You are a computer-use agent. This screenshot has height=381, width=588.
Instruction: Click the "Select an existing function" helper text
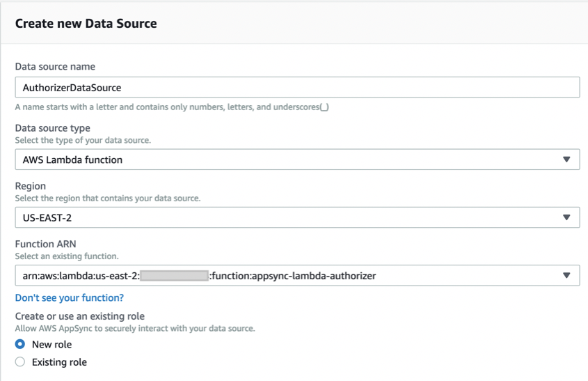(x=67, y=256)
